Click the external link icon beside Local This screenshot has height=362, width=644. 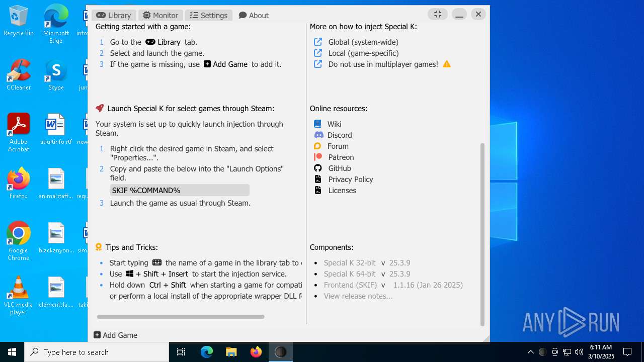318,53
